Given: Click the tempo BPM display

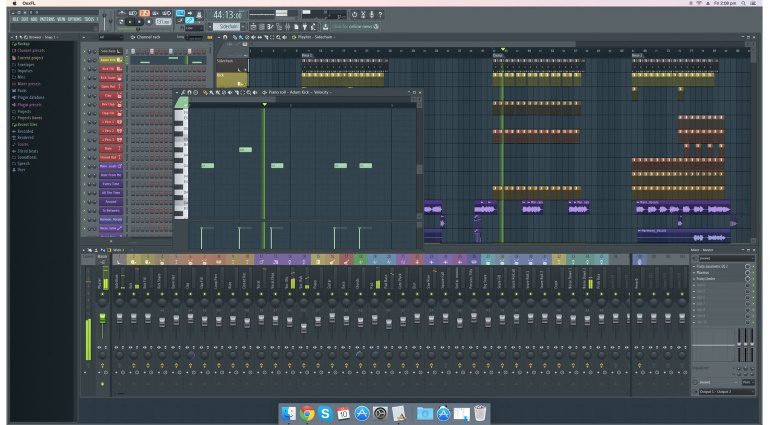Looking at the screenshot, I should pyautogui.click(x=162, y=20).
